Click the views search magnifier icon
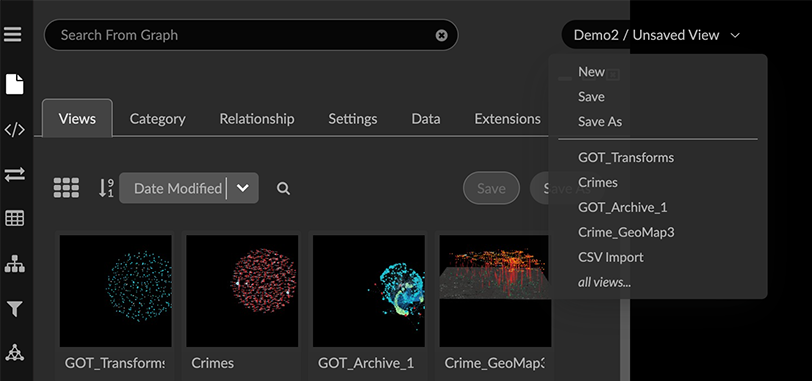 tap(283, 188)
